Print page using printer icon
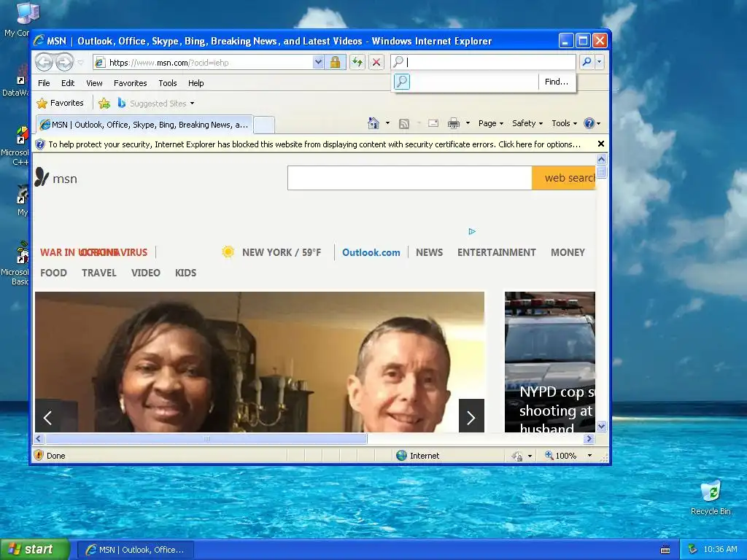 (454, 123)
